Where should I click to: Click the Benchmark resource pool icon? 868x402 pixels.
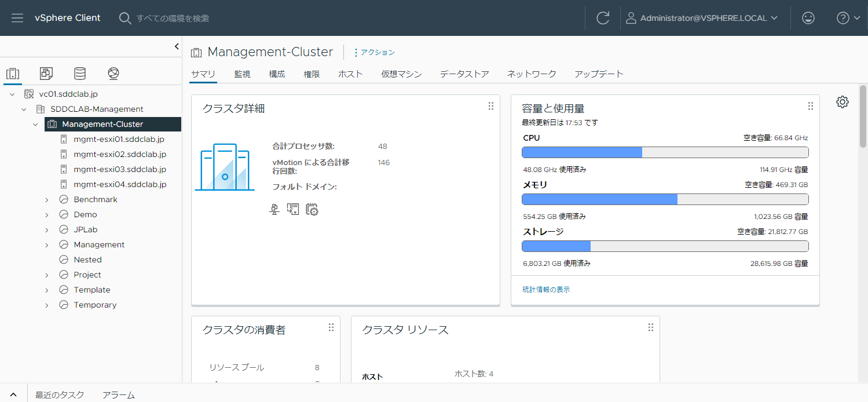(64, 199)
